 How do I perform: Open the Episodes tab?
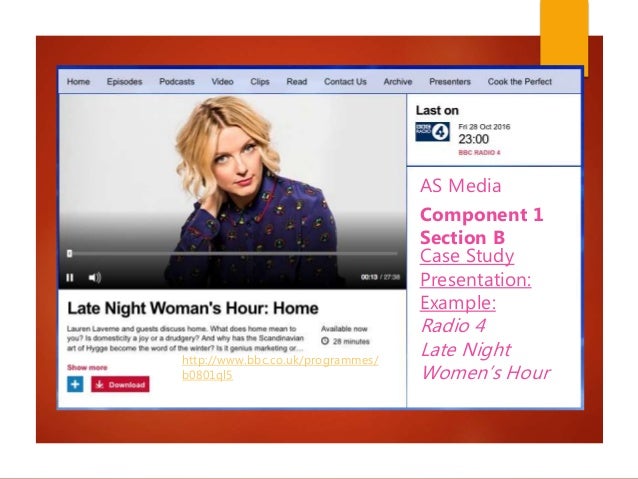pyautogui.click(x=125, y=81)
